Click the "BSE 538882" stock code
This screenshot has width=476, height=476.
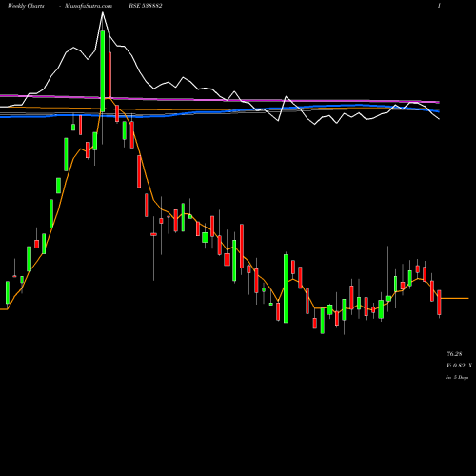[x=146, y=6]
